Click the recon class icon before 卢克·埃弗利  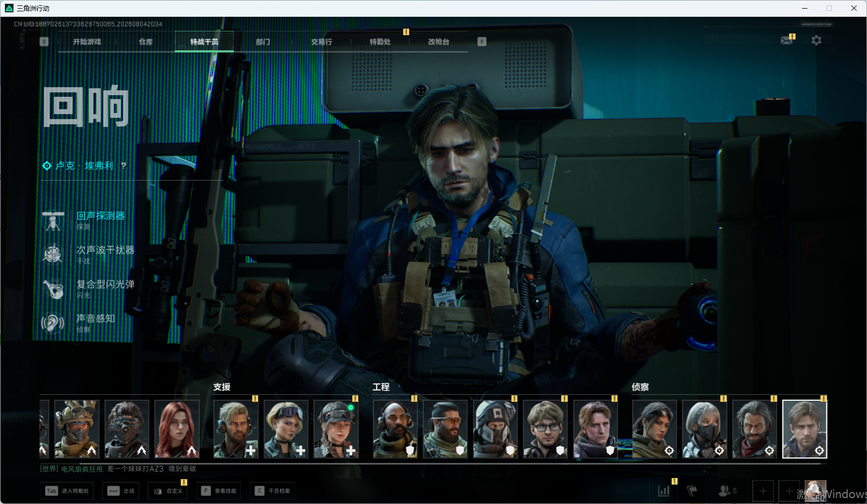point(47,165)
